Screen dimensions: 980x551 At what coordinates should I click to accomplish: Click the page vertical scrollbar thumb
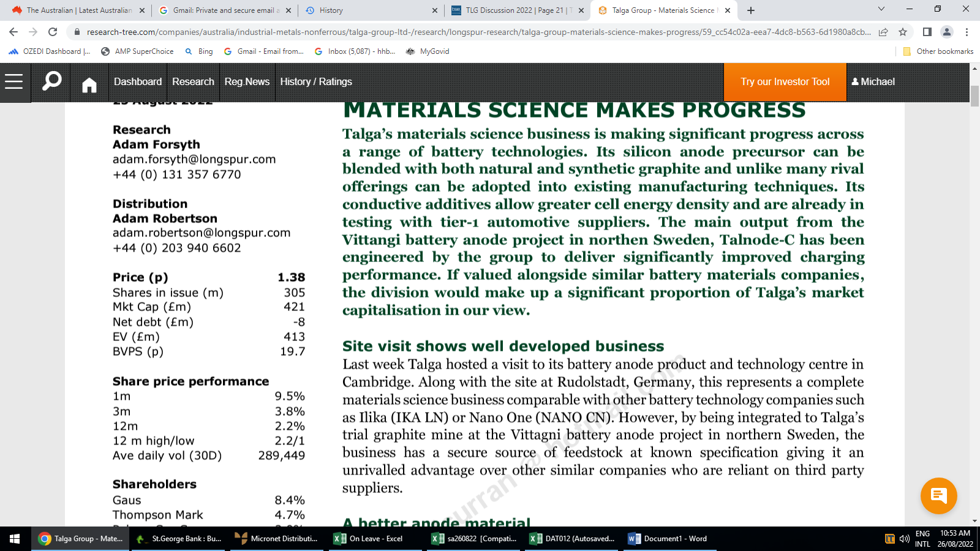tap(974, 96)
